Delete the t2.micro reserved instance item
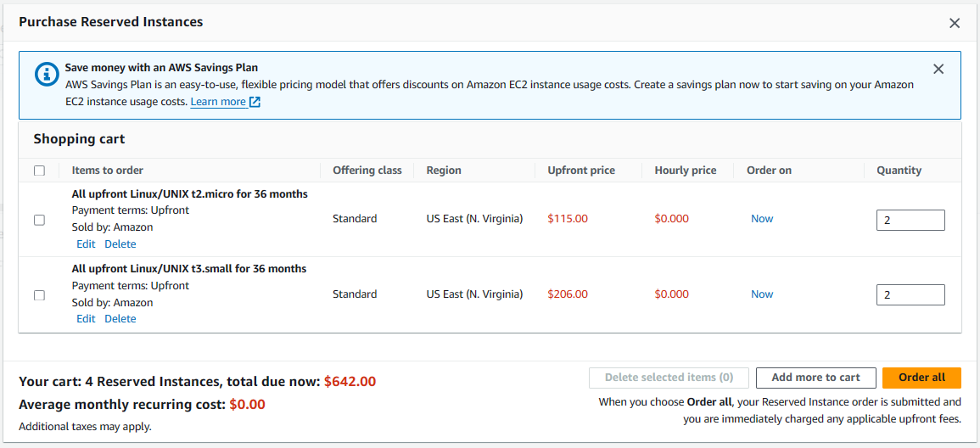 [x=120, y=244]
